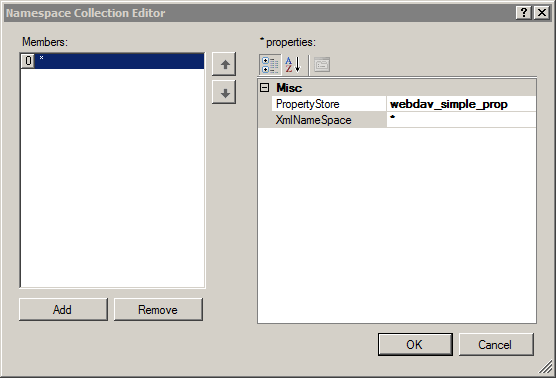
Task: Switch property grid to Categorized view
Action: (x=270, y=65)
